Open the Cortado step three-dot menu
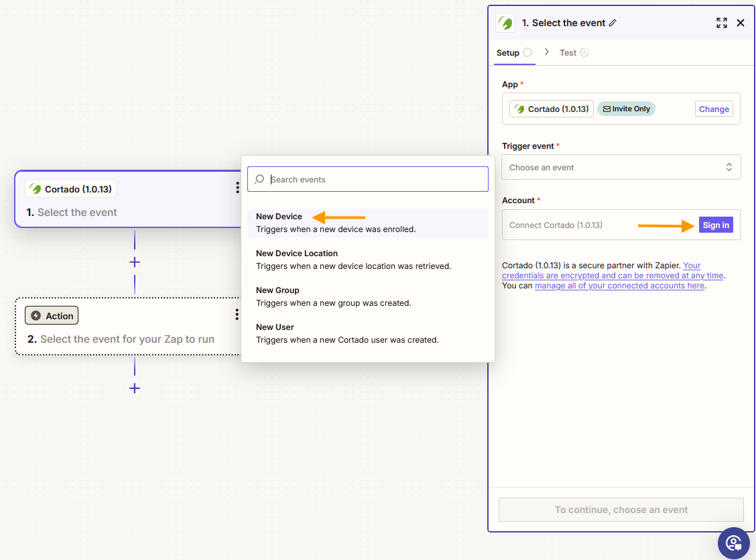Screen dimensions: 756x560 pyautogui.click(x=237, y=188)
